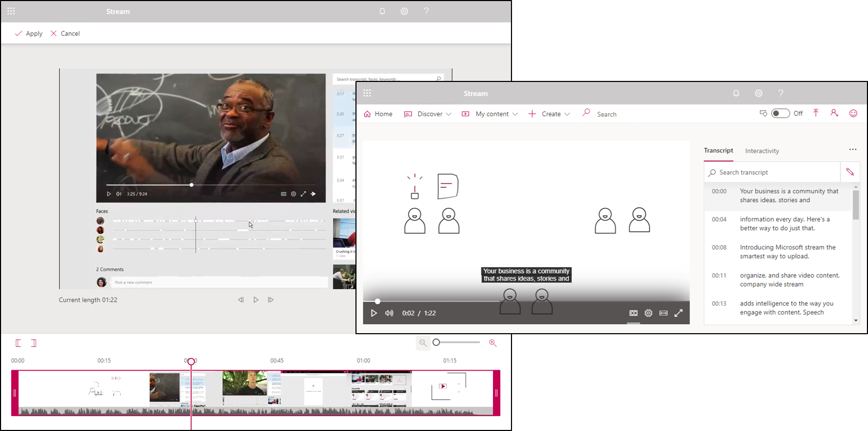Open app launcher in trim editor window

11,11
